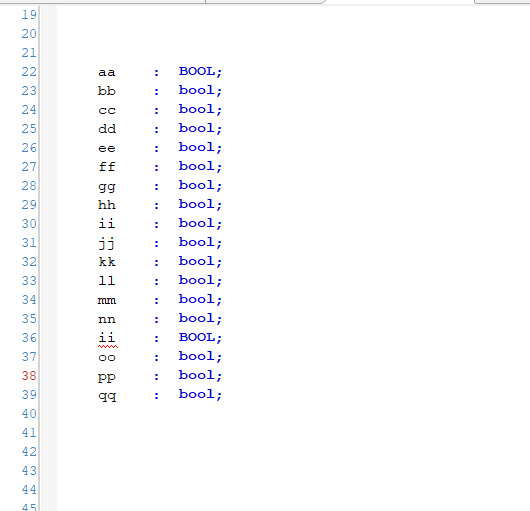The width and height of the screenshot is (530, 511).
Task: Place cursor on the colon after qq
Action: (x=156, y=395)
